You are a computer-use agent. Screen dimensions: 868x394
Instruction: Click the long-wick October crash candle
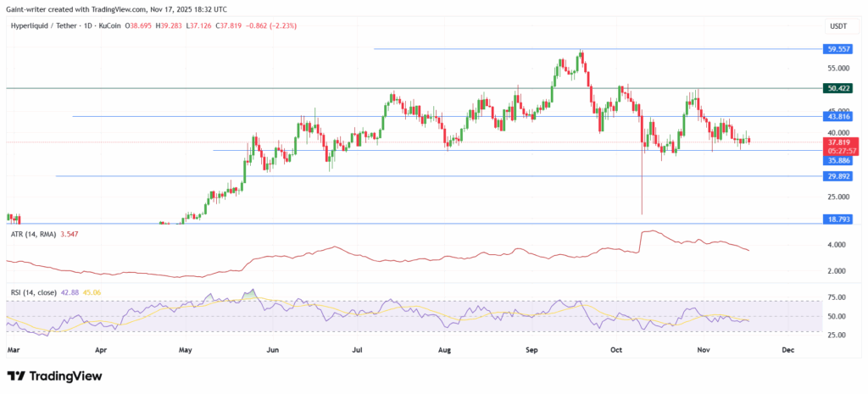point(643,159)
